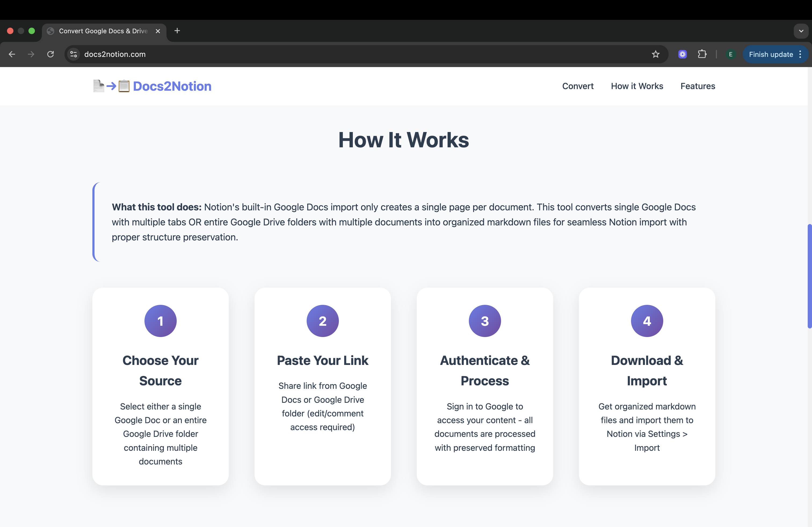Close the Convert Google Docs & Drive tab
Viewport: 812px width, 527px height.
(x=158, y=31)
